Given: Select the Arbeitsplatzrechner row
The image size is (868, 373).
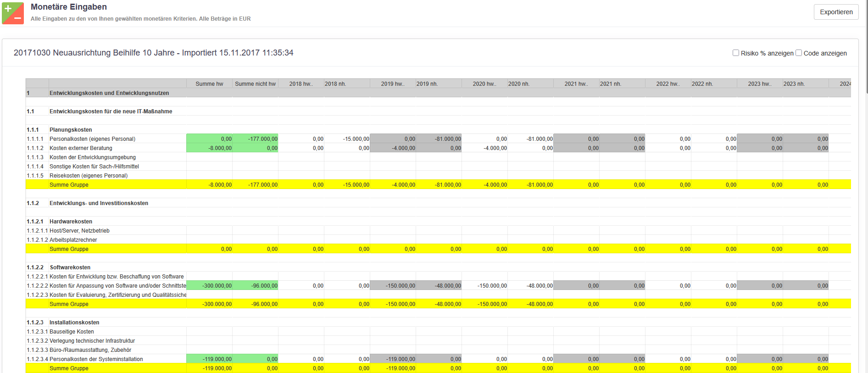Looking at the screenshot, I should [73, 240].
